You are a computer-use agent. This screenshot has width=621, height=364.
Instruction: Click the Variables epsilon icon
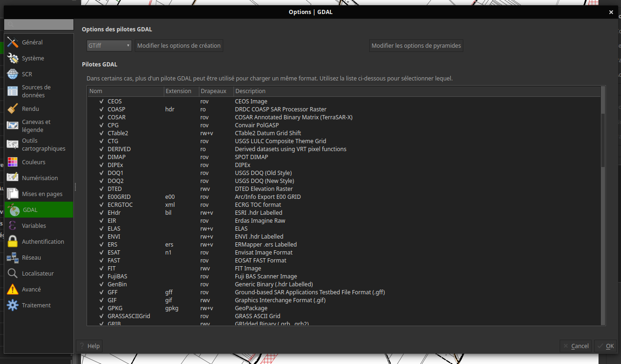click(x=13, y=226)
